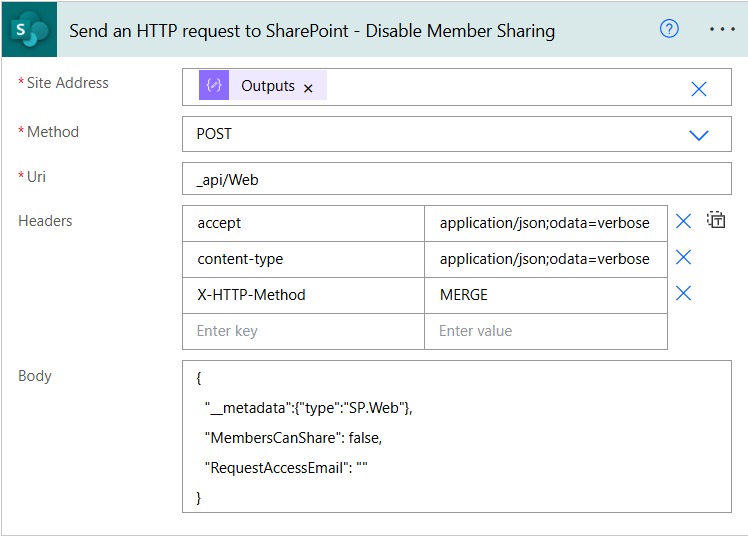
Task: Open the ellipsis more options menu
Action: pyautogui.click(x=722, y=30)
